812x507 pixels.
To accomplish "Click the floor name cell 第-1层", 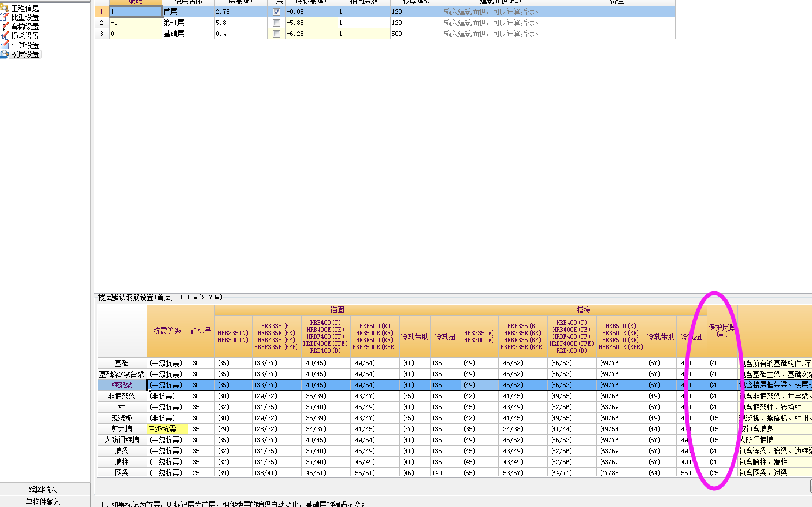I will coord(188,23).
